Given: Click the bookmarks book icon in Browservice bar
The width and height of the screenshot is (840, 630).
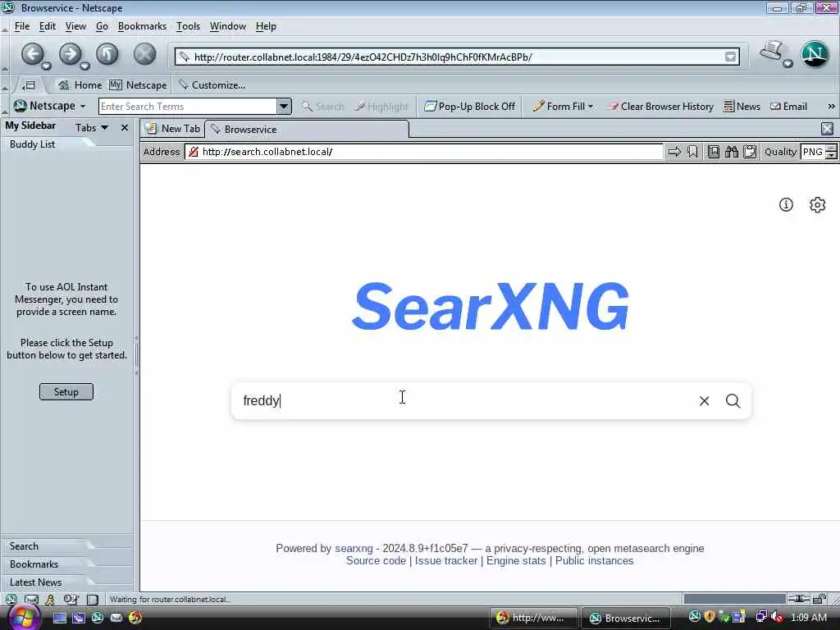Looking at the screenshot, I should point(714,152).
